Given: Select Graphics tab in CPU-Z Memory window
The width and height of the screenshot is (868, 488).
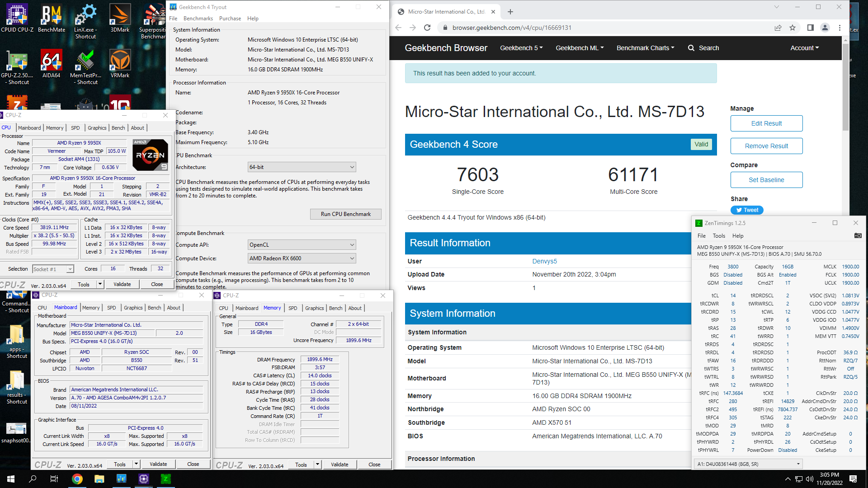Looking at the screenshot, I should pyautogui.click(x=314, y=308).
